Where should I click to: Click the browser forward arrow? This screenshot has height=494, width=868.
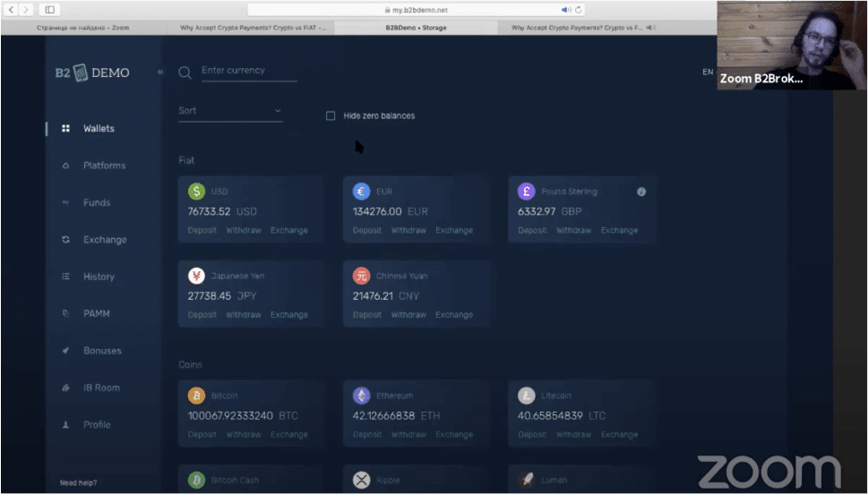pyautogui.click(x=26, y=10)
